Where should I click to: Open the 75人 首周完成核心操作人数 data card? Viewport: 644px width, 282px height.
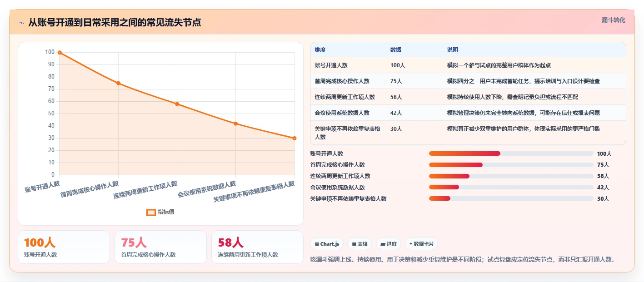pos(160,247)
